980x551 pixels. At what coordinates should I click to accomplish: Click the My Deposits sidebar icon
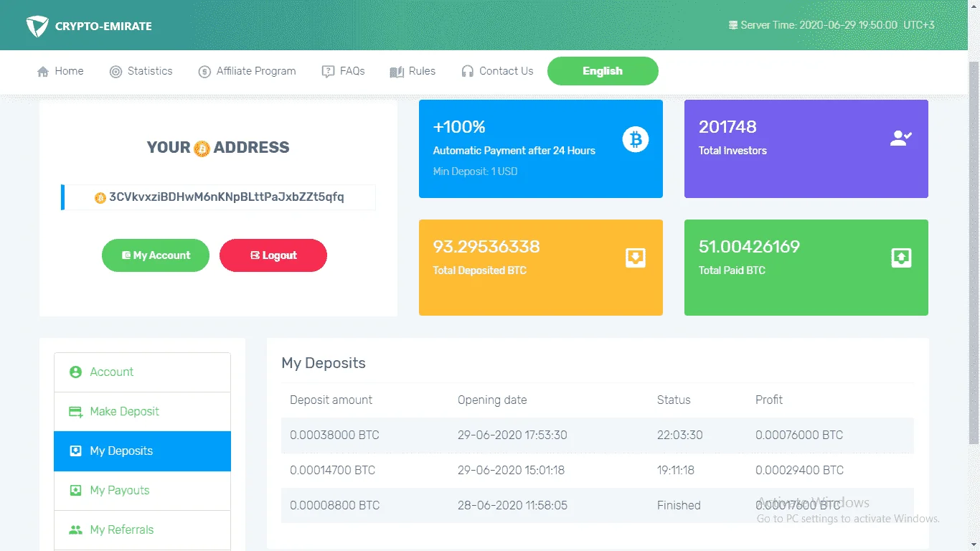pyautogui.click(x=75, y=451)
